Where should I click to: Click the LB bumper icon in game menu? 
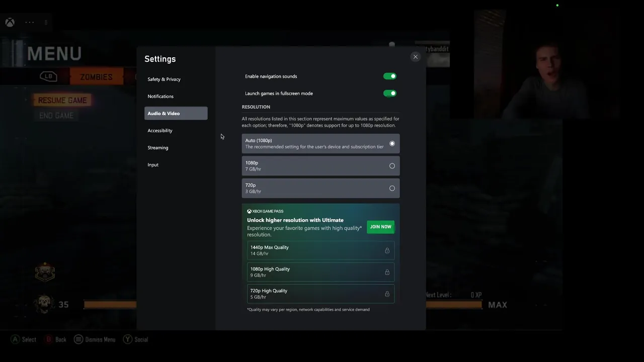click(48, 76)
